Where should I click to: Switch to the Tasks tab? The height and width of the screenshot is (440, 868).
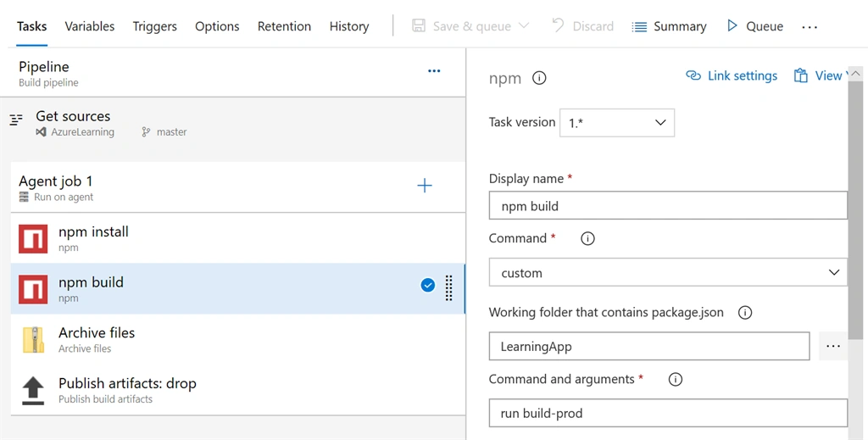tap(31, 26)
